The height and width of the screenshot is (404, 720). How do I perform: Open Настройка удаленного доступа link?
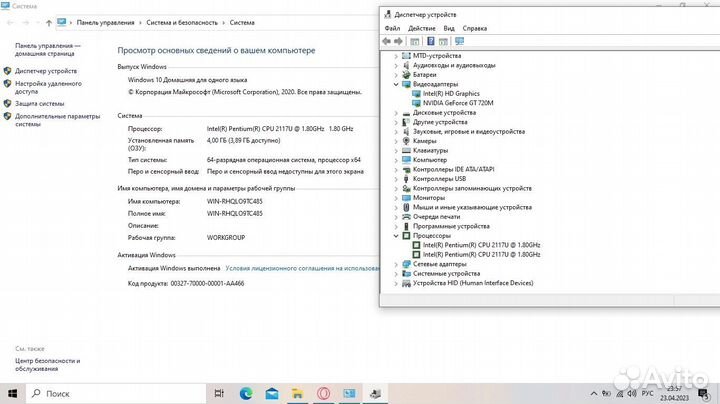pos(48,87)
